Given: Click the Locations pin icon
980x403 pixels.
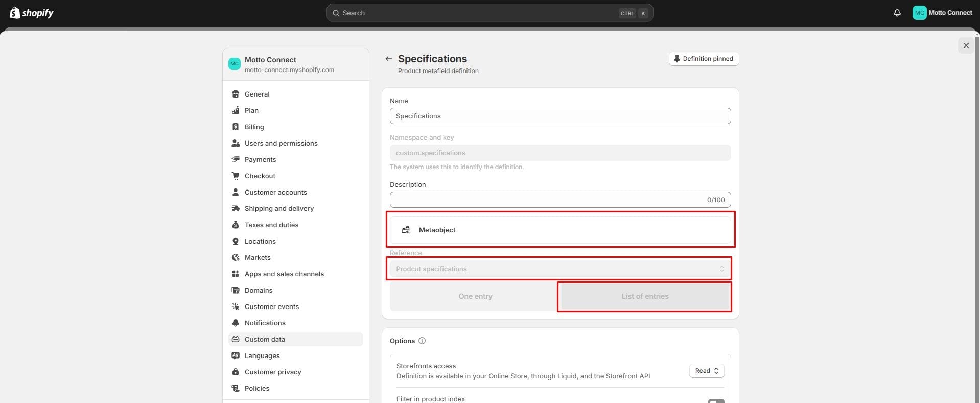Looking at the screenshot, I should click(x=236, y=241).
